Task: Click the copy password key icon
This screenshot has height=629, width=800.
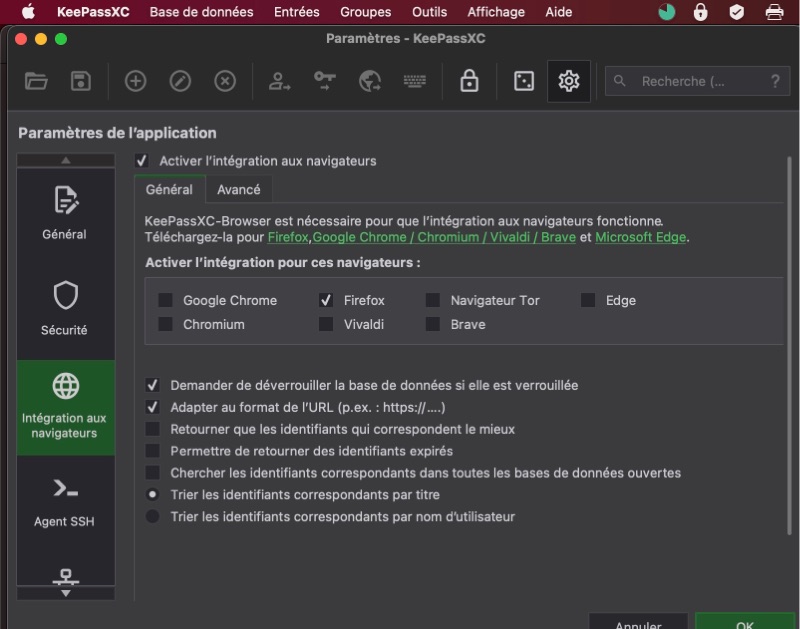Action: [324, 82]
